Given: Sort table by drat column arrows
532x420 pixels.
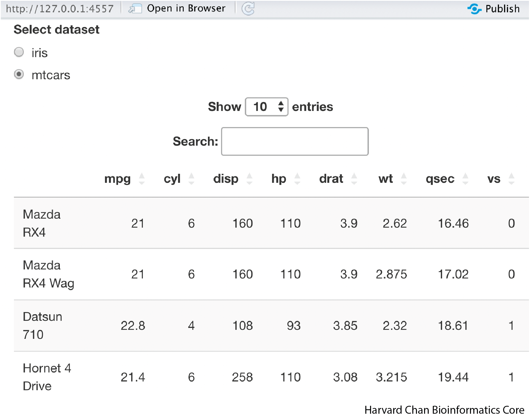Looking at the screenshot, I should coord(354,179).
